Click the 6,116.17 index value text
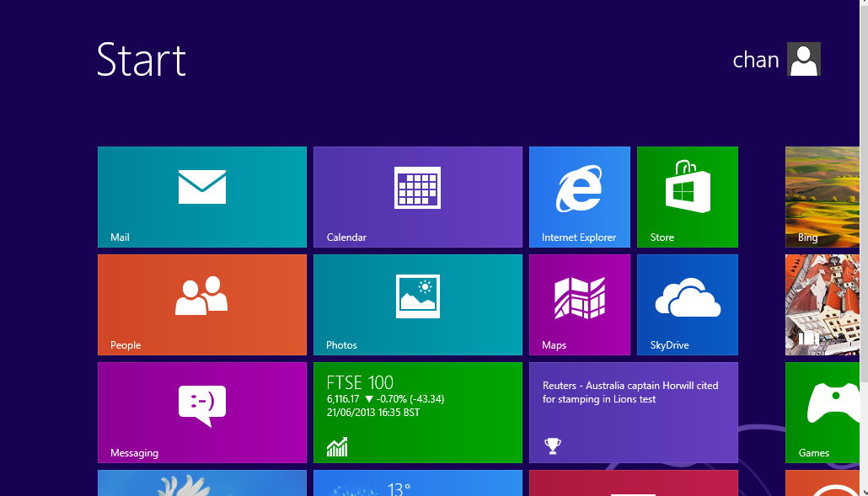Viewport: 868px width, 496px height. click(343, 399)
